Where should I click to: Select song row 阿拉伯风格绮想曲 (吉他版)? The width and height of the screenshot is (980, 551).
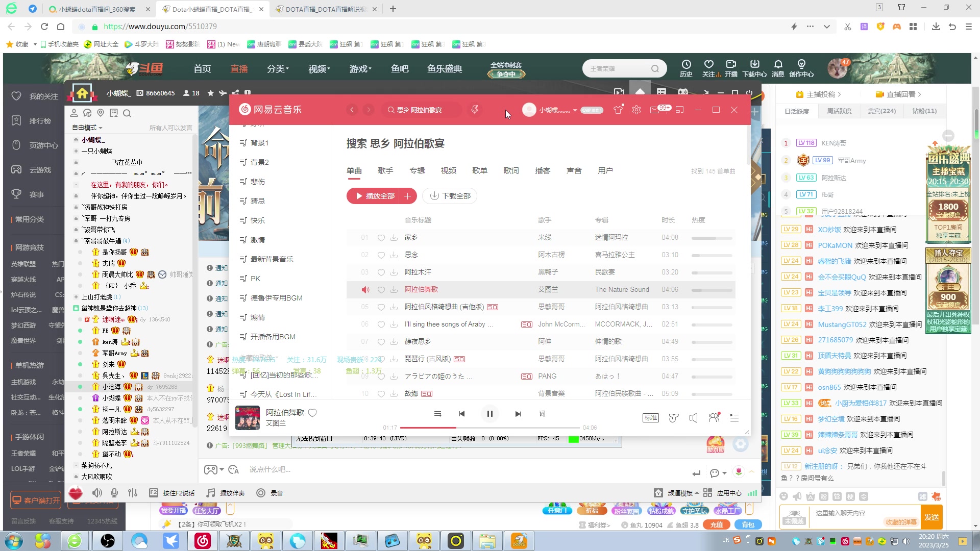541,307
